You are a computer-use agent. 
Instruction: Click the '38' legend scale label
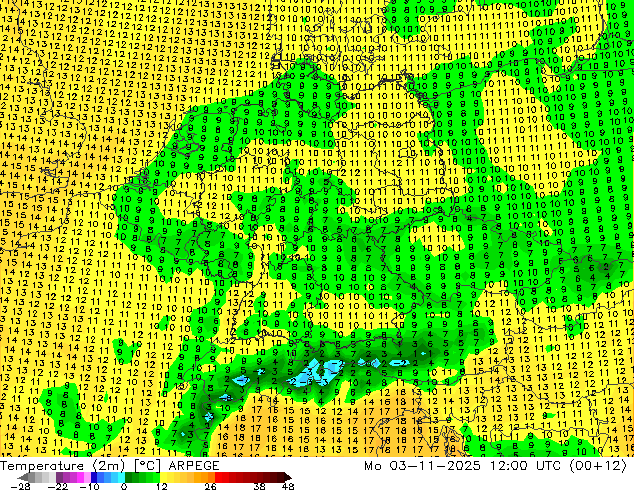pyautogui.click(x=260, y=486)
